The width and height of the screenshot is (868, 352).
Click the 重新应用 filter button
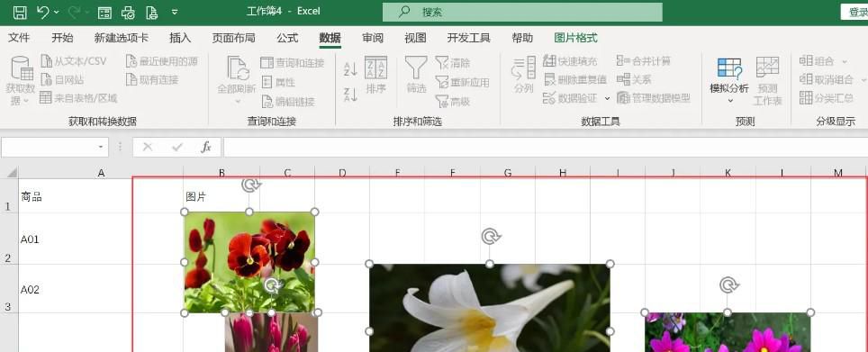462,82
